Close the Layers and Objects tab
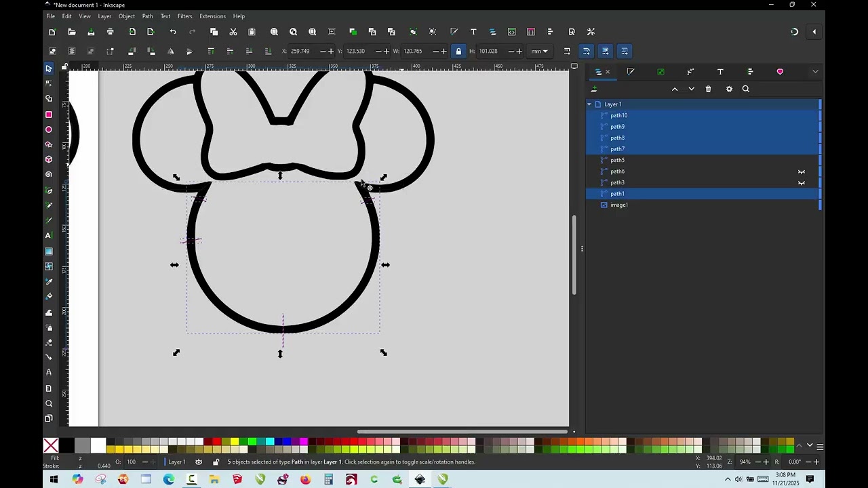This screenshot has height=488, width=868. (608, 72)
